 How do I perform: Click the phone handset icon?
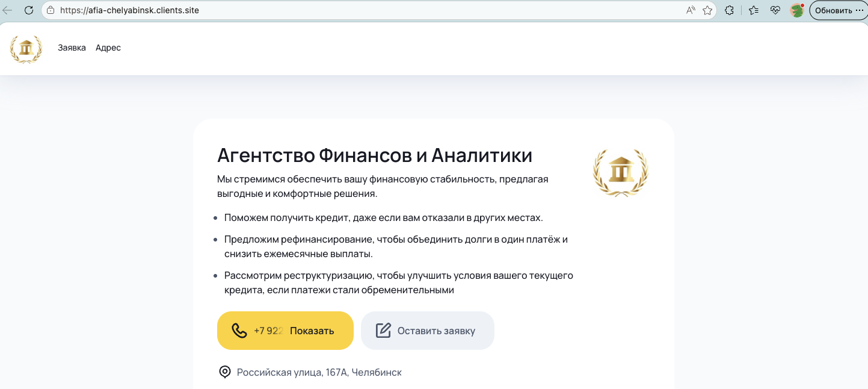point(239,331)
